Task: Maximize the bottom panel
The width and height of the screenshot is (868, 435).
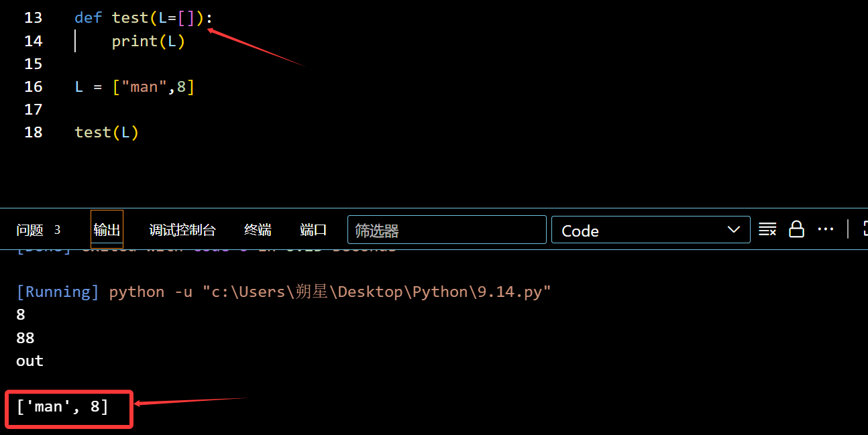Action: click(x=864, y=229)
